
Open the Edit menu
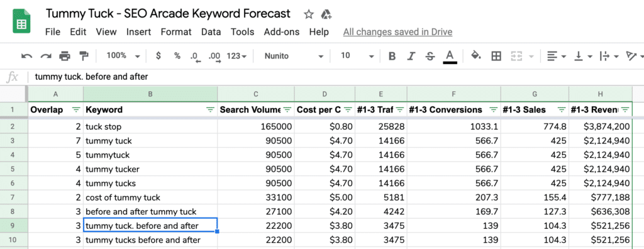pos(78,31)
